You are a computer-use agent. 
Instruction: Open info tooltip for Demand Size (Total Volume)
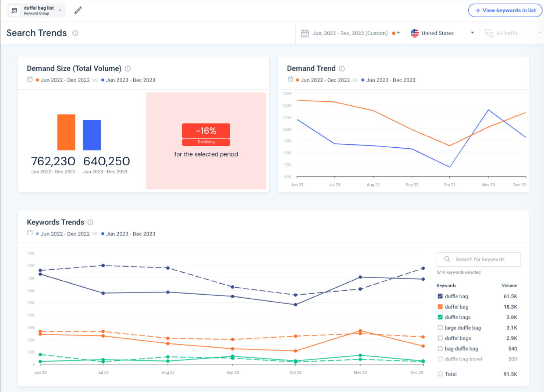coord(128,69)
